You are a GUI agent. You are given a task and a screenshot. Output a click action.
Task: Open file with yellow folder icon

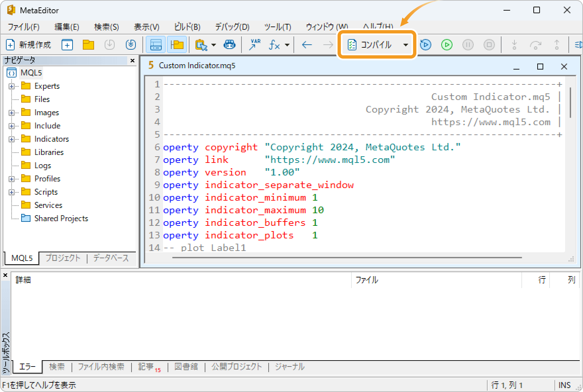[x=88, y=45]
